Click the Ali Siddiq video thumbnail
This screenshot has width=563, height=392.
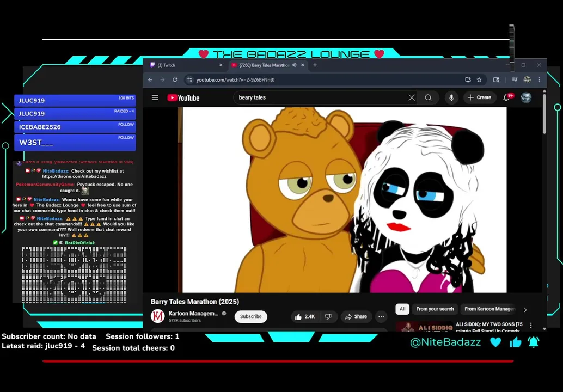(x=424, y=327)
